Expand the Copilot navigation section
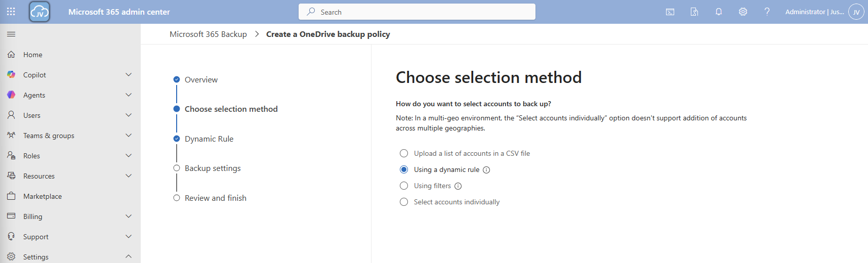The image size is (868, 263). 129,75
